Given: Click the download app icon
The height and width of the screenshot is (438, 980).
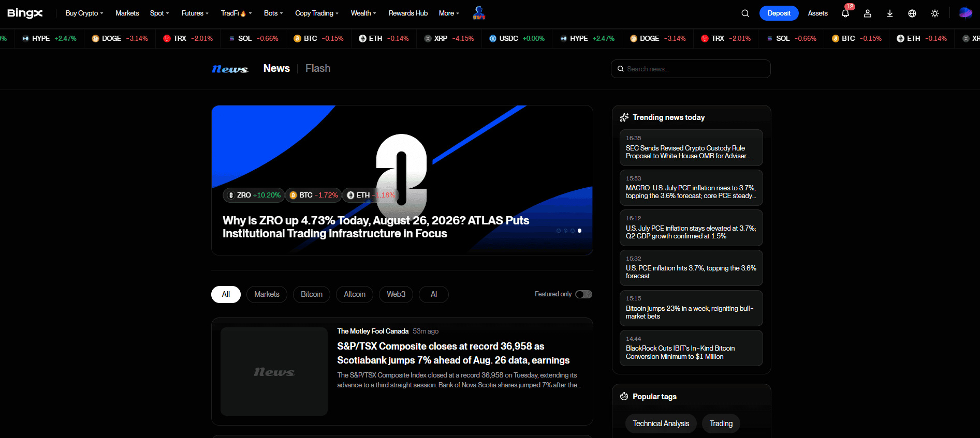Looking at the screenshot, I should coord(890,13).
